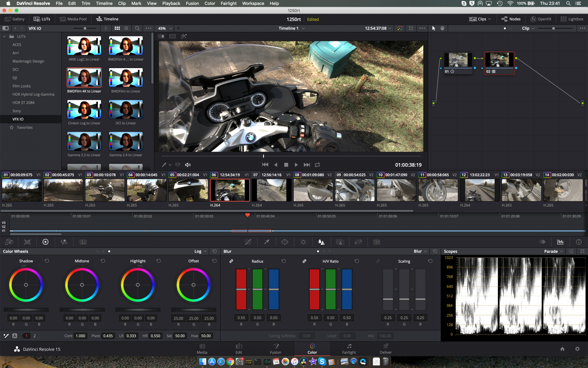This screenshot has height=368, width=588.
Task: Switch to the Deliver page
Action: (386, 349)
